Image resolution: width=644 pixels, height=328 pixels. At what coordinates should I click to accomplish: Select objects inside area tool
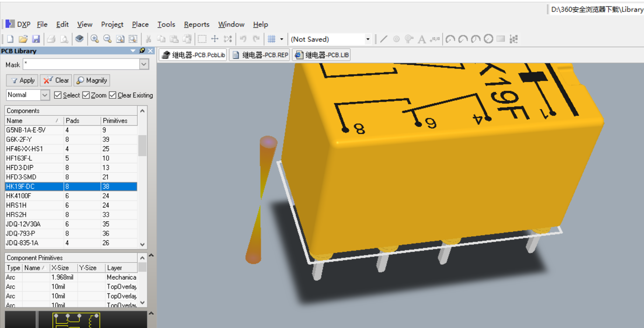click(x=202, y=39)
